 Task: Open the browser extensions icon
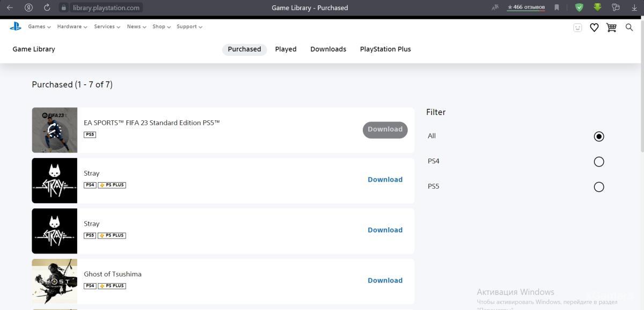point(616,8)
